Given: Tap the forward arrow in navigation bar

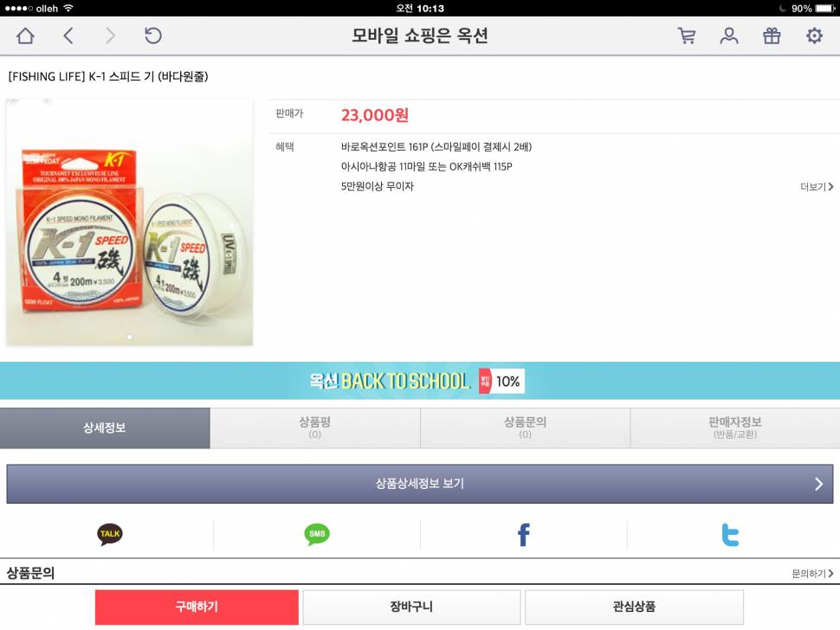Looking at the screenshot, I should tap(110, 35).
